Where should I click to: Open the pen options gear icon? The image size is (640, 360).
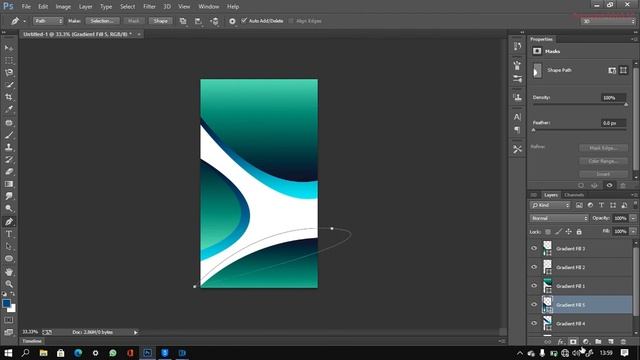[232, 21]
